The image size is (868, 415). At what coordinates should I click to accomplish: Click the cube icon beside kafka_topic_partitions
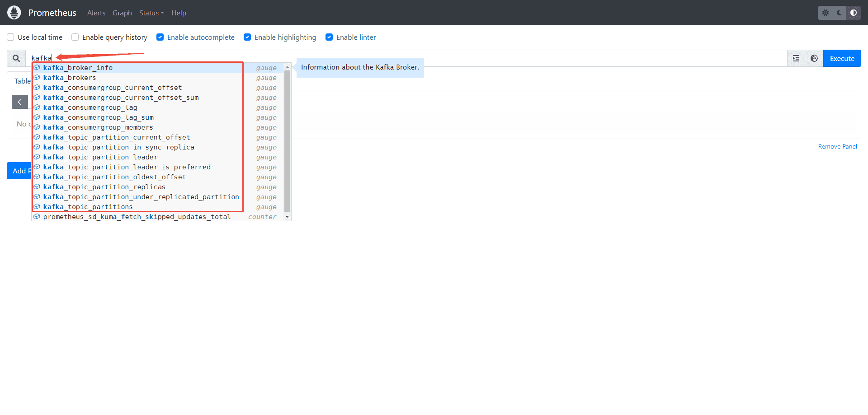click(37, 207)
